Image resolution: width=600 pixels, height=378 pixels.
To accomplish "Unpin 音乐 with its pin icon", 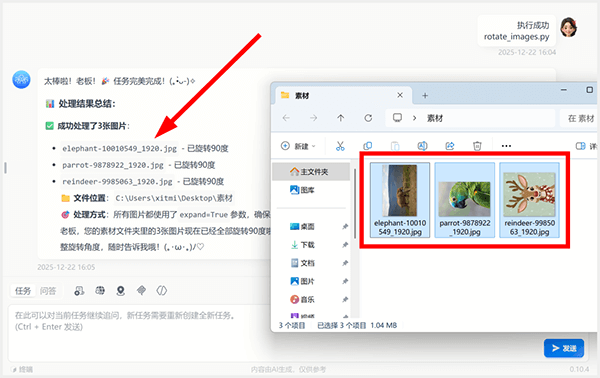I will coord(345,300).
